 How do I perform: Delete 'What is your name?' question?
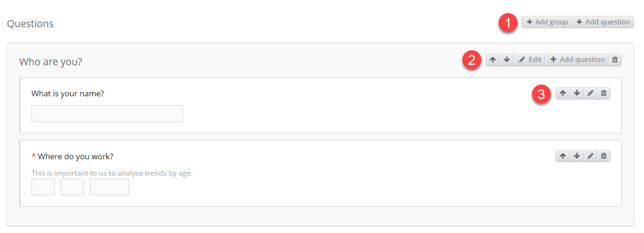pyautogui.click(x=604, y=93)
